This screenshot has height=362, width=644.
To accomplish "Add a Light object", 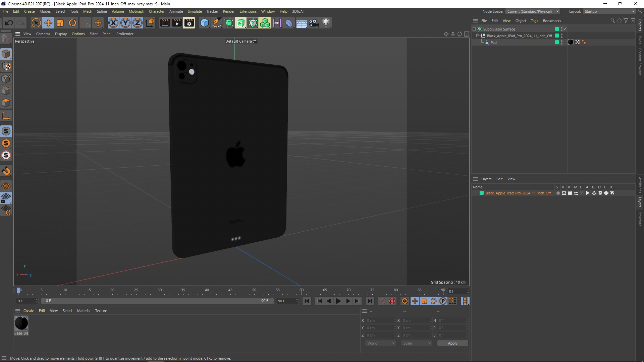I will [x=326, y=23].
